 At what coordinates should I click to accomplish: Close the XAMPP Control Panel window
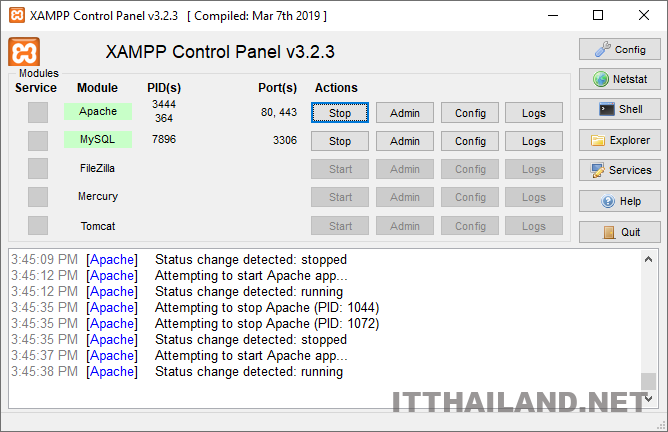click(x=644, y=15)
